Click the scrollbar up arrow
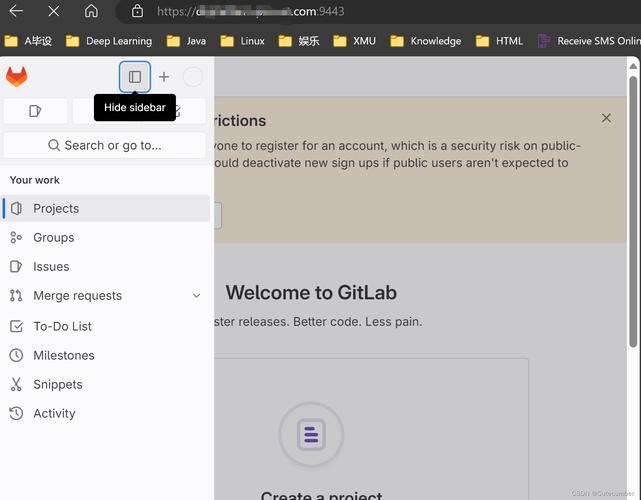This screenshot has height=500, width=641. (x=633, y=66)
